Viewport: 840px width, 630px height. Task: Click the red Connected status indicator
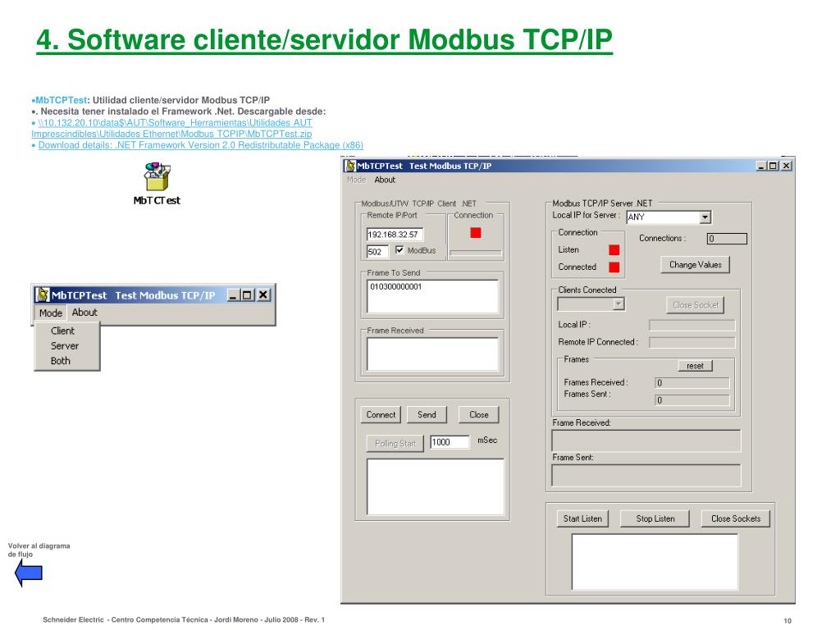click(x=614, y=267)
